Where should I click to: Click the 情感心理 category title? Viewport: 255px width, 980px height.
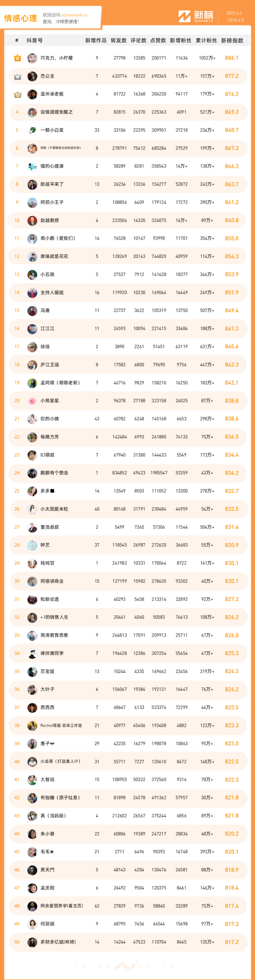click(x=21, y=18)
